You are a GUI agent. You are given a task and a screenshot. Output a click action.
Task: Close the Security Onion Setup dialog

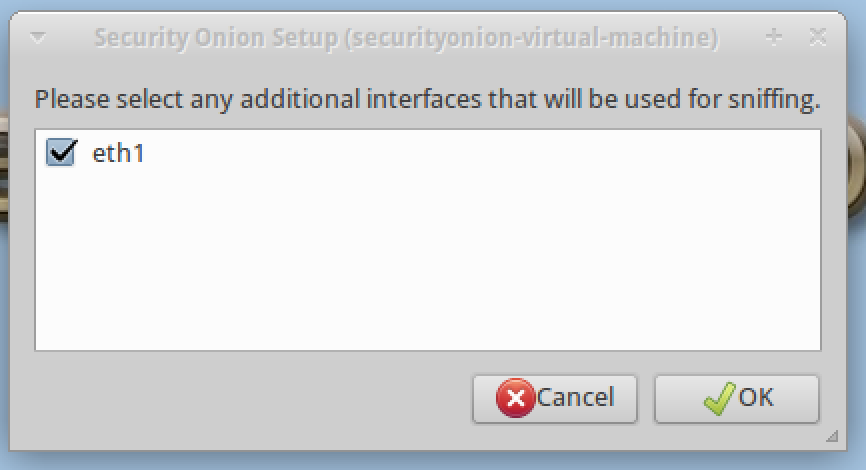click(817, 38)
